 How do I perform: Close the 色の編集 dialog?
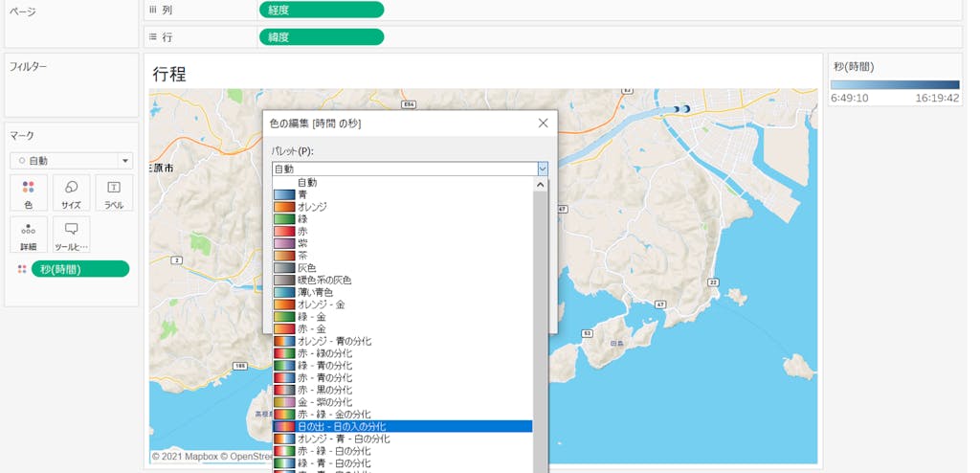point(543,124)
